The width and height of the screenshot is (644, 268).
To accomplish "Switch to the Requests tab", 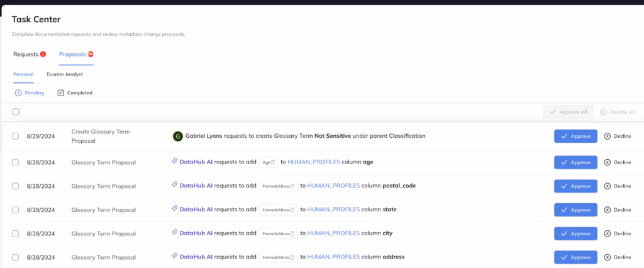I will pyautogui.click(x=26, y=54).
